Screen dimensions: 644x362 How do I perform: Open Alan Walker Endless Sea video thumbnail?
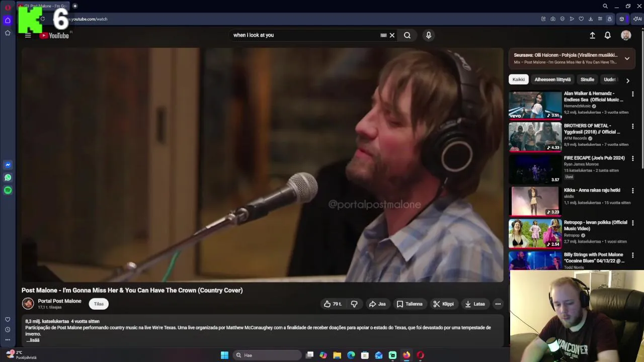(535, 105)
